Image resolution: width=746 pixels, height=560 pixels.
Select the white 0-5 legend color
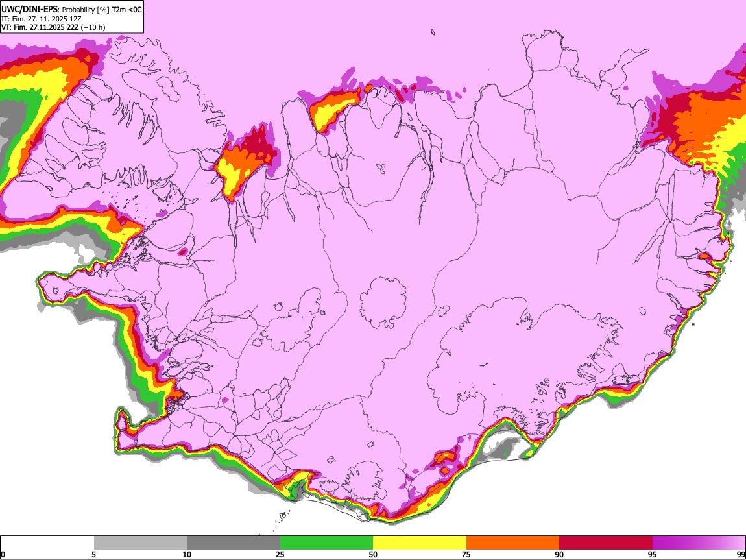click(x=47, y=542)
